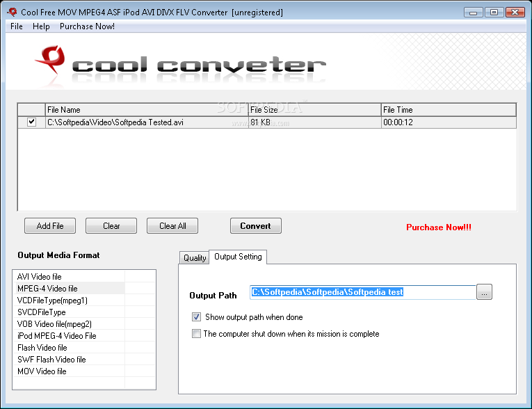Image resolution: width=532 pixels, height=409 pixels.
Task: Click the Cool Converter logo banner
Action: point(182,65)
